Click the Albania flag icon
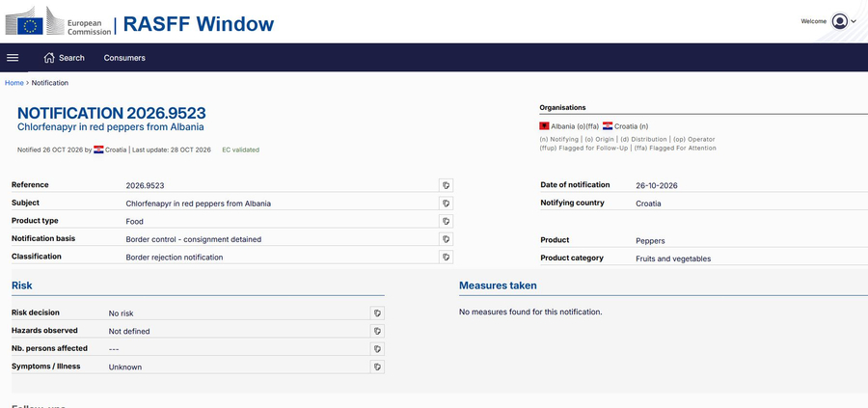Image resolution: width=868 pixels, height=408 pixels. pyautogui.click(x=544, y=126)
